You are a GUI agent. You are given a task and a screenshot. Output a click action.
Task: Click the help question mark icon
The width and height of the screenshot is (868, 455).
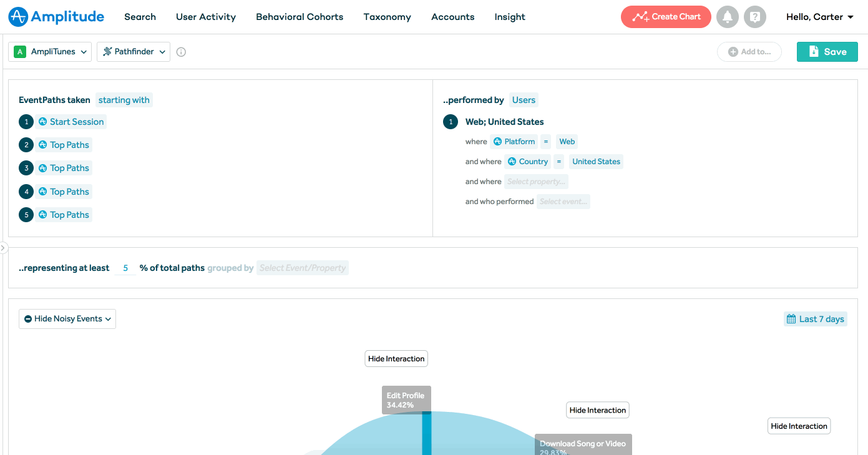tap(755, 17)
